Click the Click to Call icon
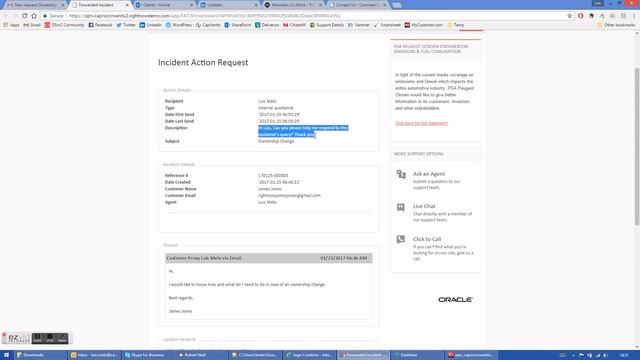This screenshot has width=640, height=360. point(401,239)
